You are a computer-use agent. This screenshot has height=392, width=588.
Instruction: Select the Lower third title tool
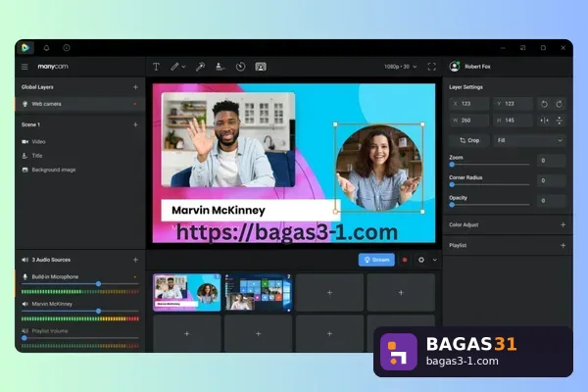[220, 67]
